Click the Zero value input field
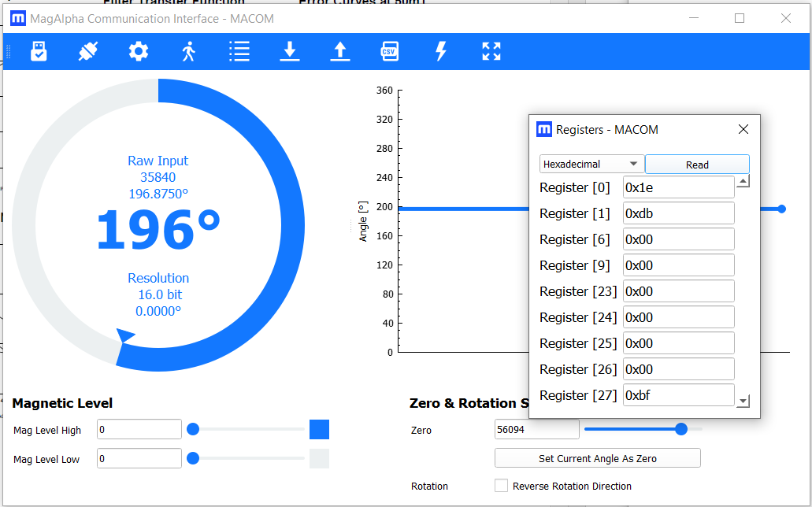The image size is (812, 507). (x=536, y=430)
